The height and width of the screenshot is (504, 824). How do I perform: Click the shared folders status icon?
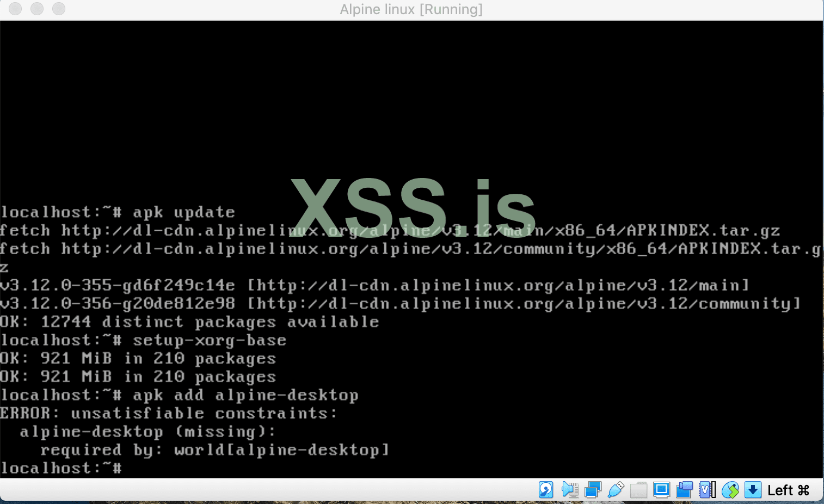(x=638, y=490)
